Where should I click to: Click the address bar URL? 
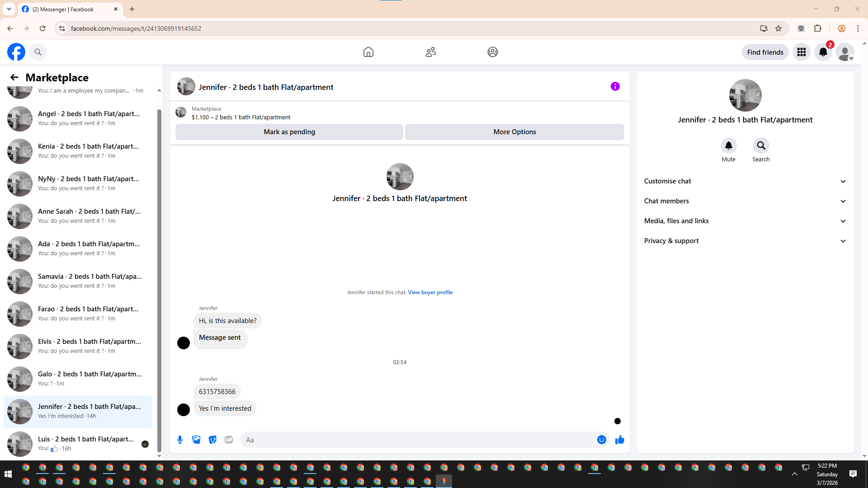(x=136, y=28)
